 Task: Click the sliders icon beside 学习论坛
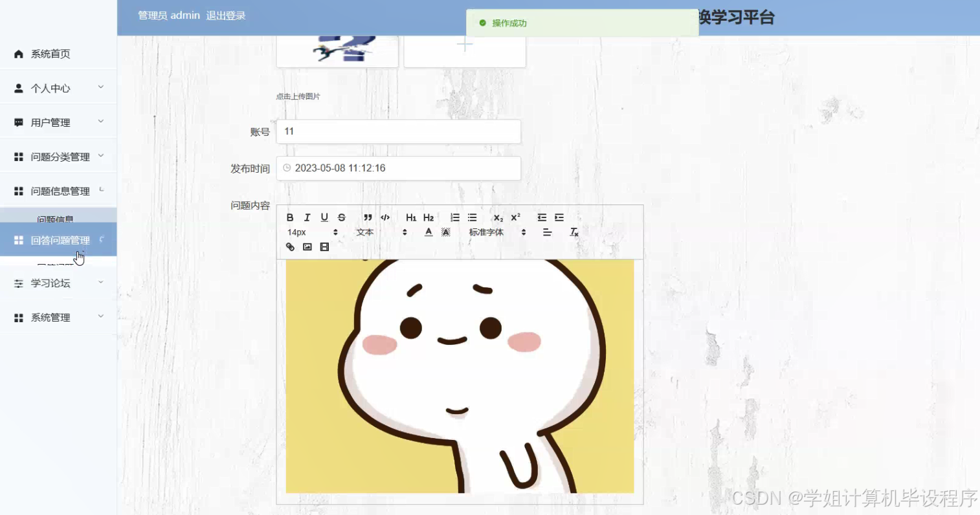(19, 283)
